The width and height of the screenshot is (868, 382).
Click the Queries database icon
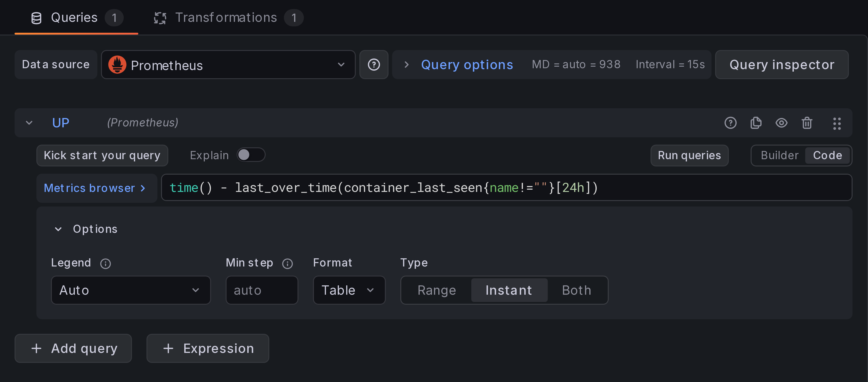tap(36, 18)
